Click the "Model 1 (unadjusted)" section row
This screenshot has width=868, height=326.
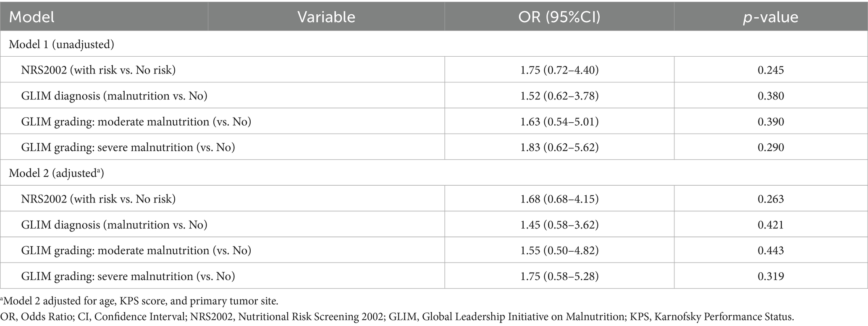[x=61, y=44]
